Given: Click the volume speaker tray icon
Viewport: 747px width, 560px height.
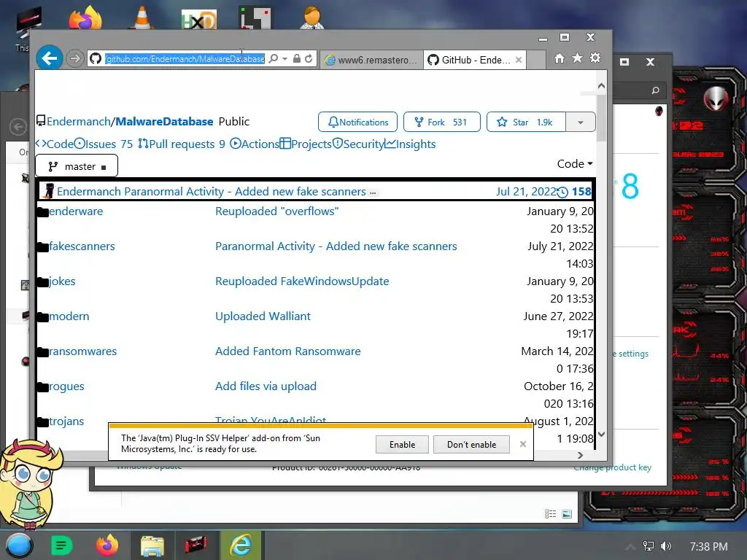Looking at the screenshot, I should coord(666,546).
